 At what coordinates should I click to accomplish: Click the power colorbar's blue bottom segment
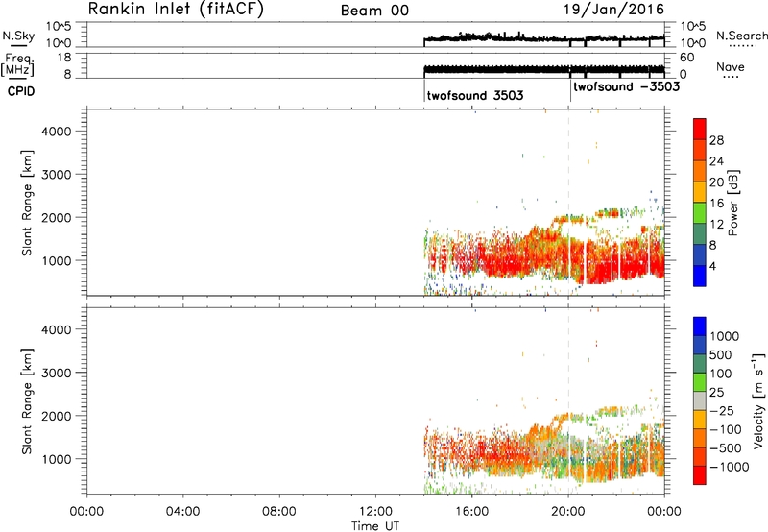pos(700,276)
